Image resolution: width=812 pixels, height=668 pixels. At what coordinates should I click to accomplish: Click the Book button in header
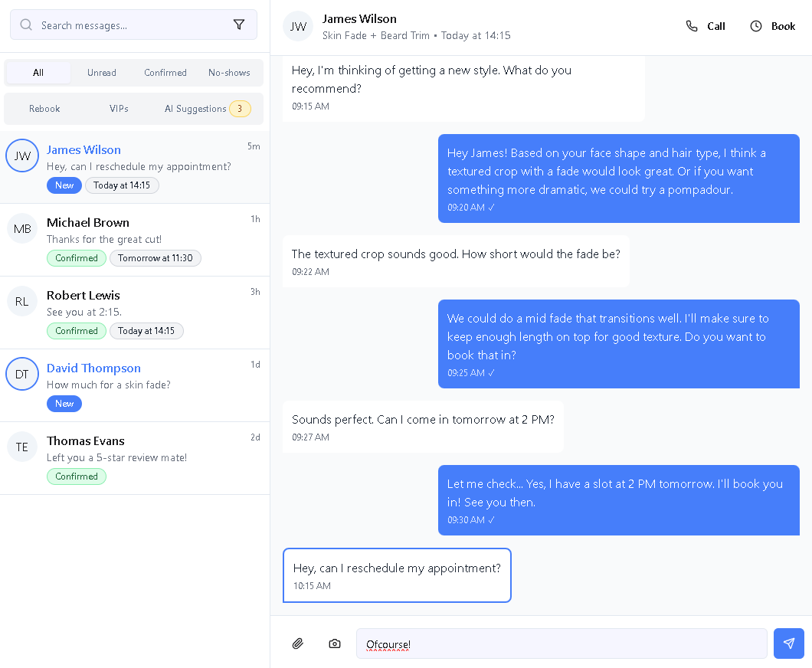772,26
